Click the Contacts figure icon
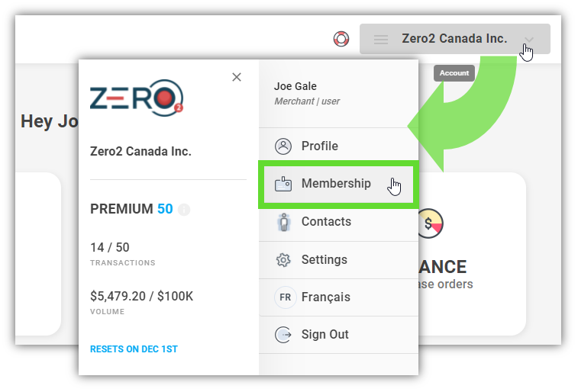The height and width of the screenshot is (392, 578). pos(283,222)
